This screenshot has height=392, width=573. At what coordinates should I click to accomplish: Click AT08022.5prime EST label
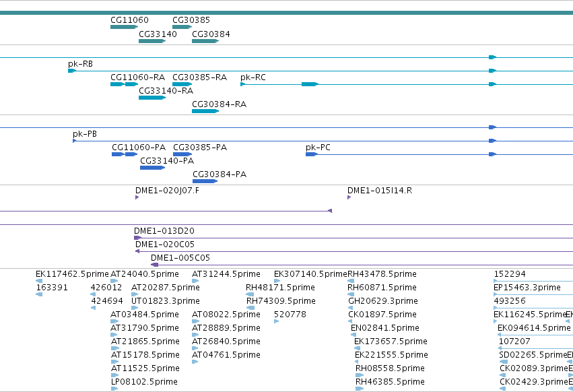tap(226, 315)
